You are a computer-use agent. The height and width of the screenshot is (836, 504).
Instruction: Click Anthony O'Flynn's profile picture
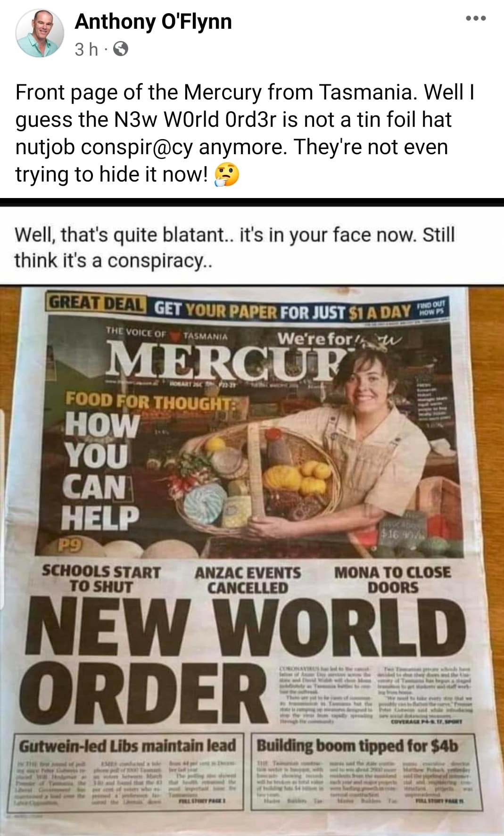coord(40,33)
